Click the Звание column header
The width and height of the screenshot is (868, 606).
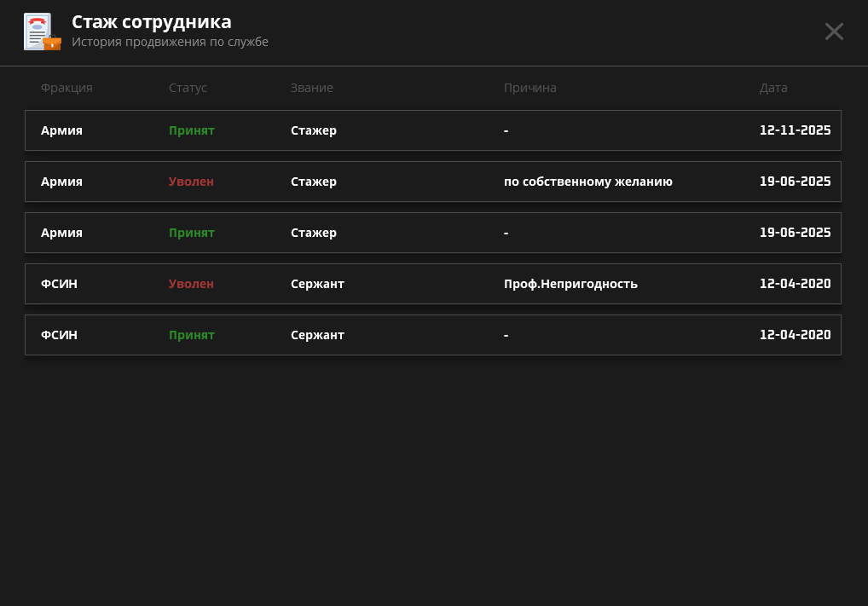311,88
